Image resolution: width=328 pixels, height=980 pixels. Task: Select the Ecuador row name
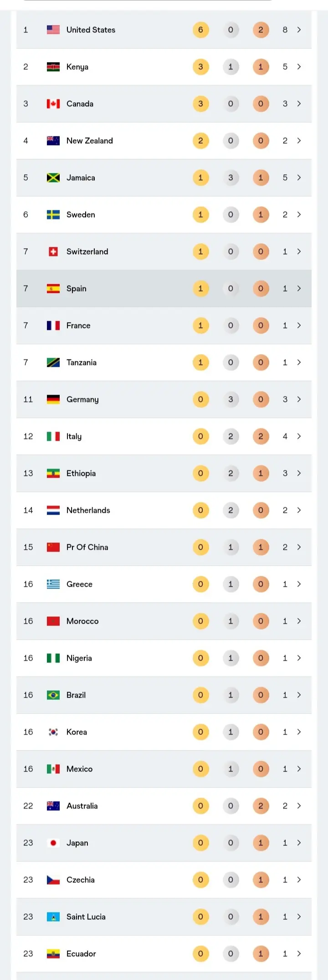click(81, 954)
